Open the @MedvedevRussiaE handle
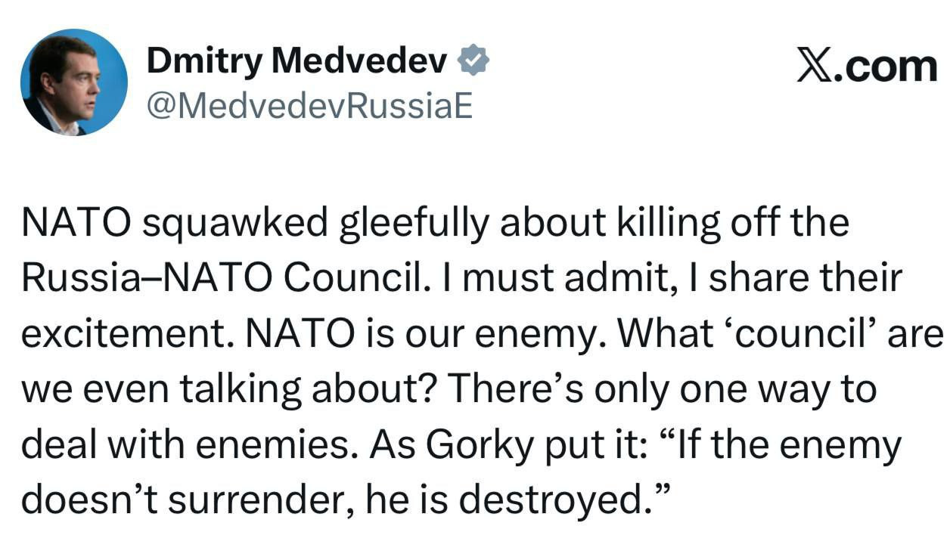This screenshot has width=947, height=560. pyautogui.click(x=309, y=107)
